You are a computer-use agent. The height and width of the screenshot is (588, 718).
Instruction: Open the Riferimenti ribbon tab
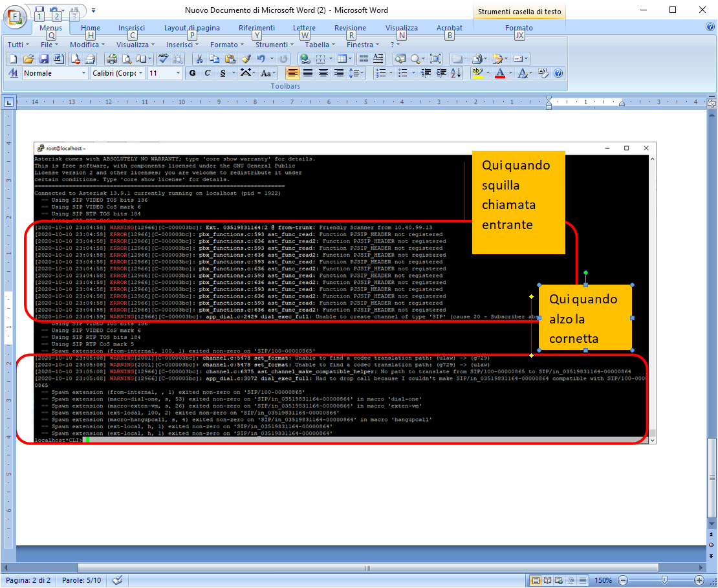pos(256,28)
